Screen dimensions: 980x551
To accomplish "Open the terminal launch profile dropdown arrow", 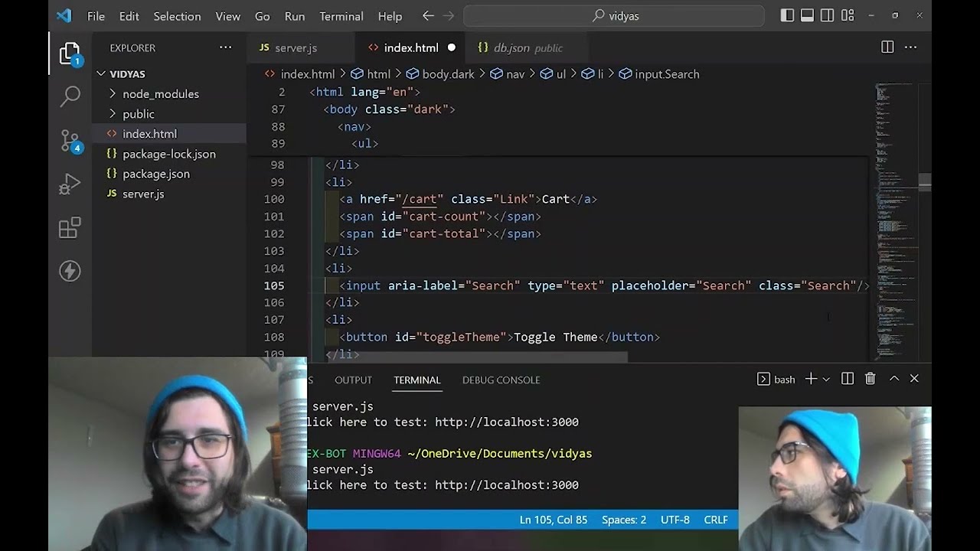I will click(x=826, y=380).
